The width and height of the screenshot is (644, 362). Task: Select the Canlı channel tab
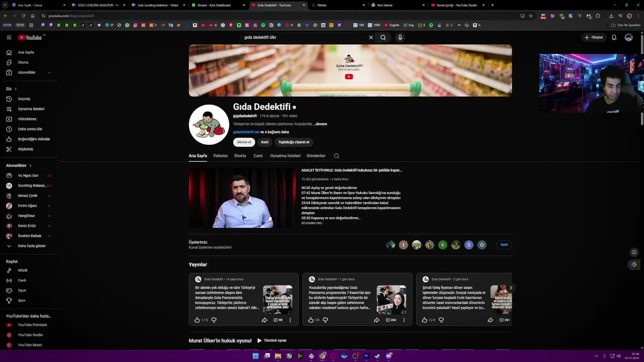[258, 156]
